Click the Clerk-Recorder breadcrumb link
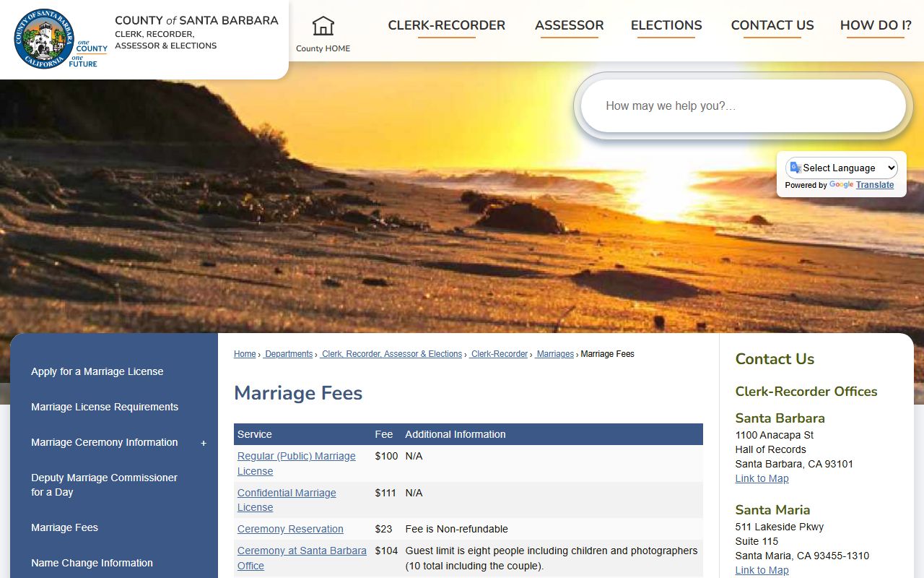Image resolution: width=924 pixels, height=578 pixels. pos(499,354)
